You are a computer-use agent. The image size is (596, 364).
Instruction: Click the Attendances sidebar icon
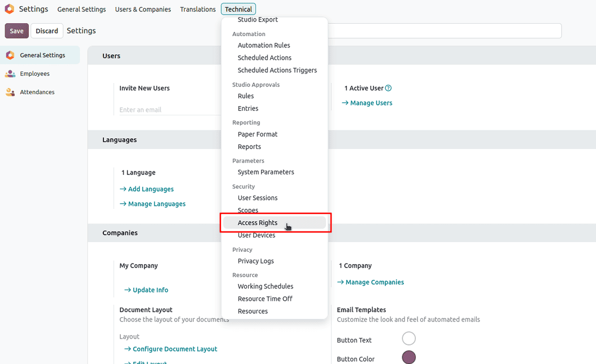click(10, 92)
